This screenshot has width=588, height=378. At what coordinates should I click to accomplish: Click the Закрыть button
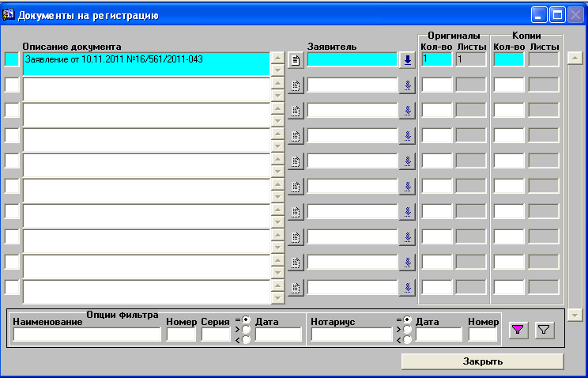483,361
